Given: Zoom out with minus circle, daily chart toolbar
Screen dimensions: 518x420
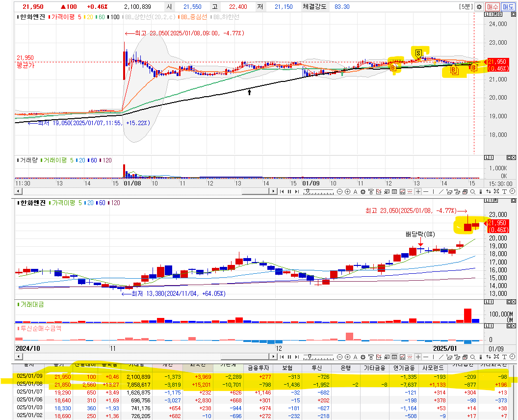Looking at the screenshot, I should [339, 357].
